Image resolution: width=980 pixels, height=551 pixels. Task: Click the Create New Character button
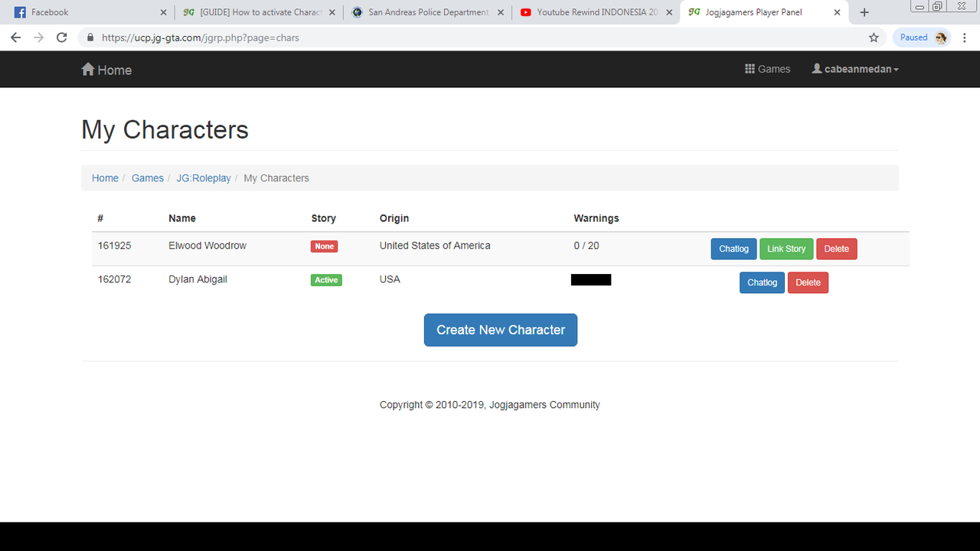click(x=501, y=330)
